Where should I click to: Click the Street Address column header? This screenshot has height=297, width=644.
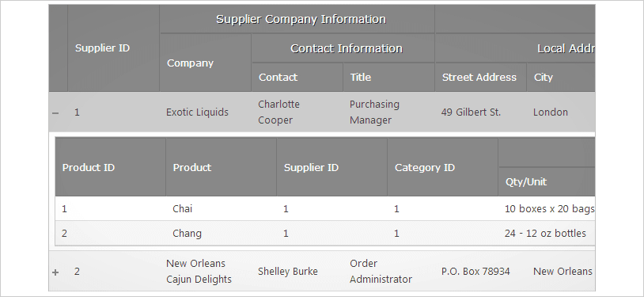pos(480,78)
